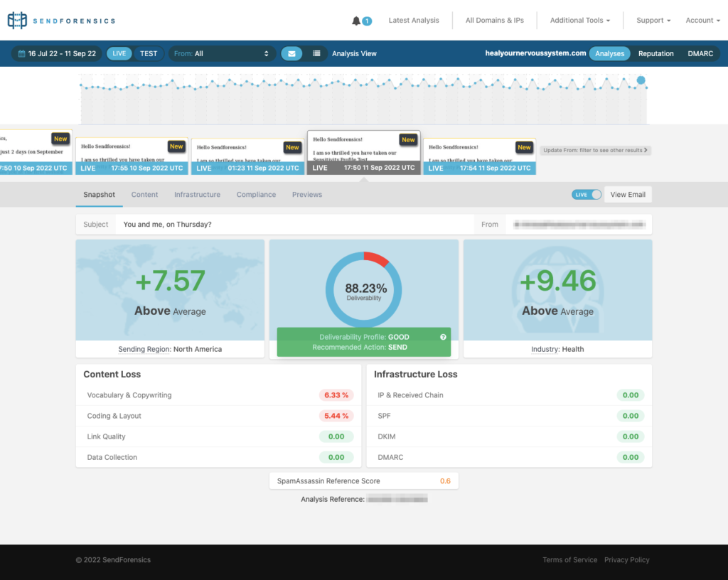Click the SpamAssassin Reference Score 0.6
The image size is (728, 580).
445,480
